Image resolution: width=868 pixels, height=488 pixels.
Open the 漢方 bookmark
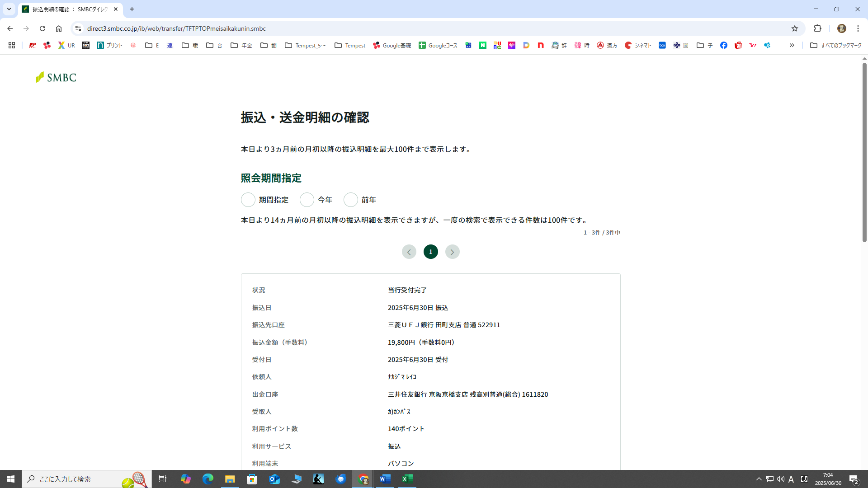[x=607, y=45]
